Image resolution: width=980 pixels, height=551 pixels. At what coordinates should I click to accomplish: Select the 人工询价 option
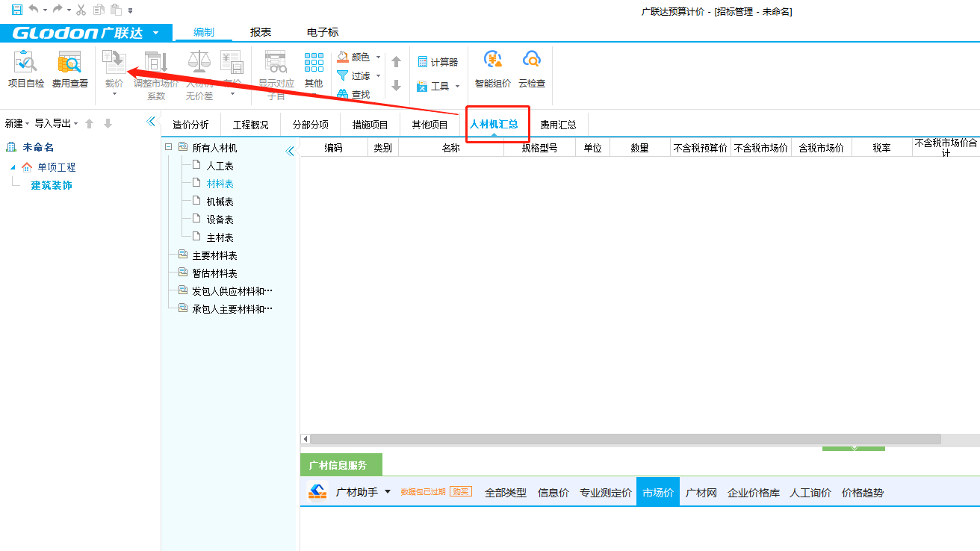coord(810,493)
